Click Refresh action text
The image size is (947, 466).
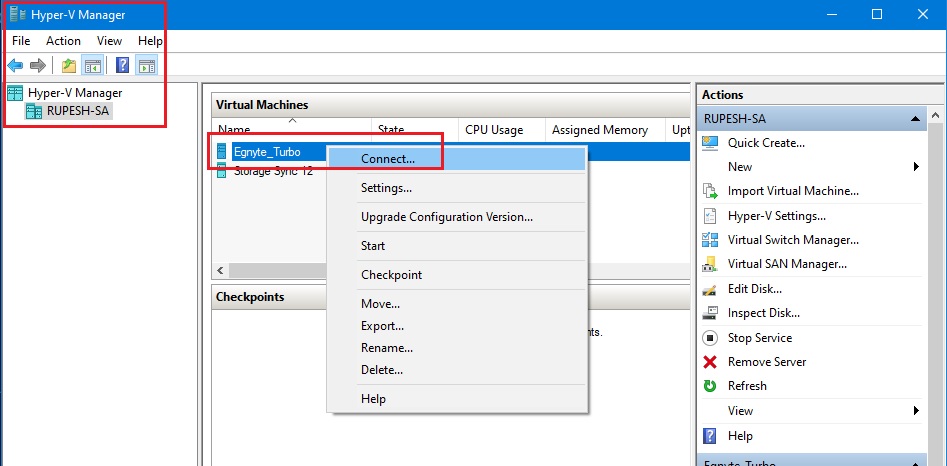tap(747, 386)
